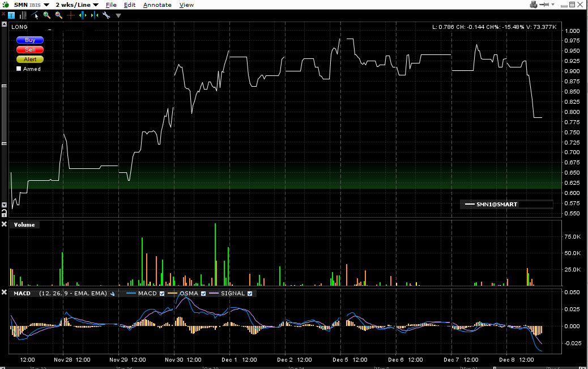Edit MACD parameters wrench icon
Screen dimensions: 588x369
(113, 294)
